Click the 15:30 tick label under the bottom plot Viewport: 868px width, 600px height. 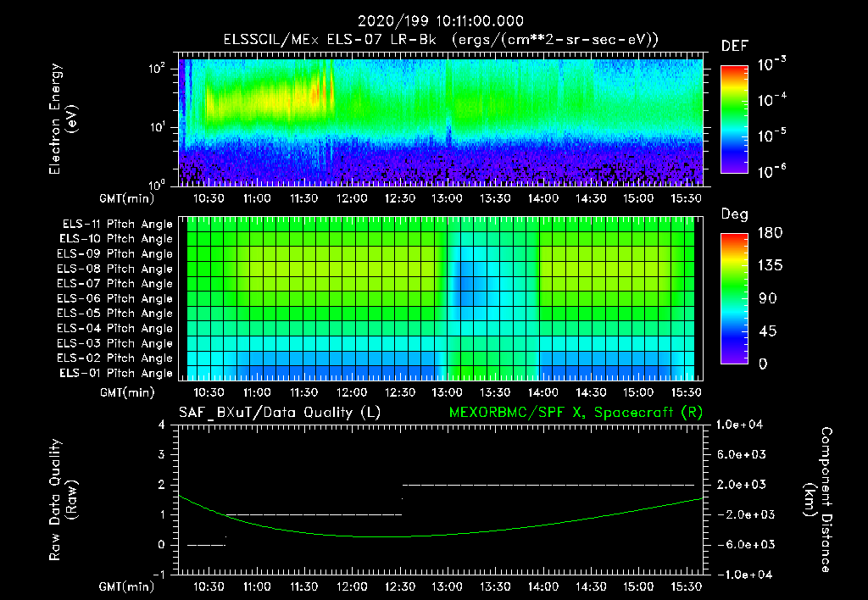click(687, 586)
